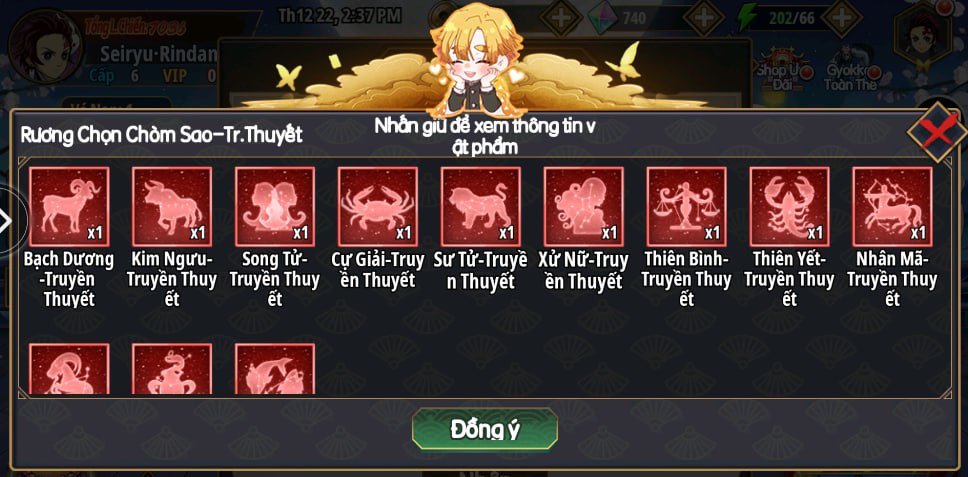Viewport: 968px width, 477px height.
Task: Select the Capricorn goat icon in second row
Action: click(x=69, y=369)
